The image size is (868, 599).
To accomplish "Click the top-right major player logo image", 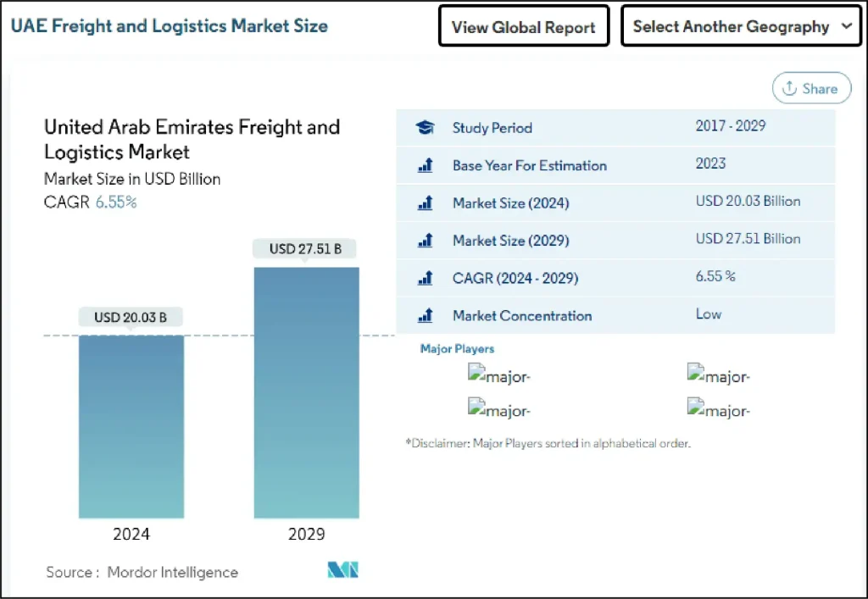I will [x=719, y=374].
